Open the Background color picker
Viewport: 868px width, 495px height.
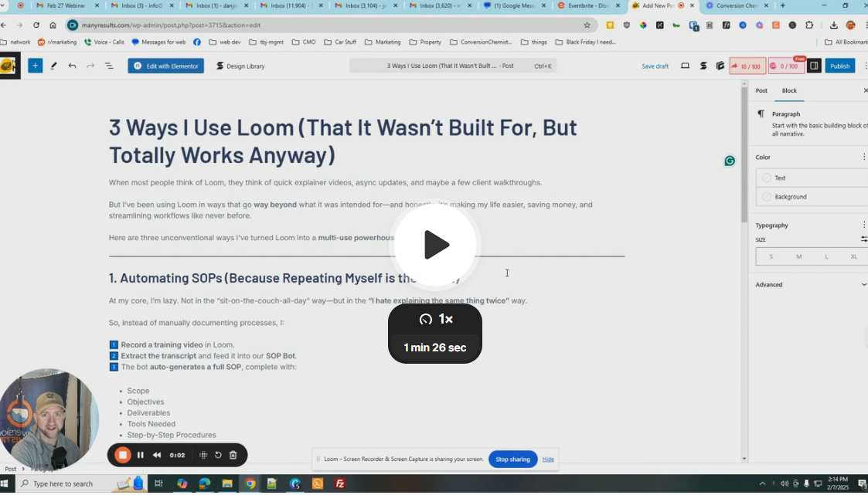pyautogui.click(x=811, y=196)
